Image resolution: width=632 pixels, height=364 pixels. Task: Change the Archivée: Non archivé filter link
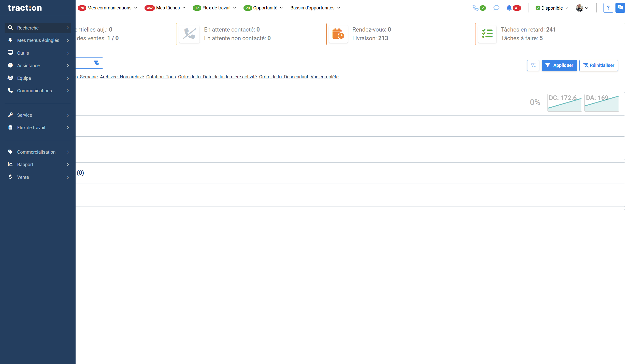tap(122, 77)
